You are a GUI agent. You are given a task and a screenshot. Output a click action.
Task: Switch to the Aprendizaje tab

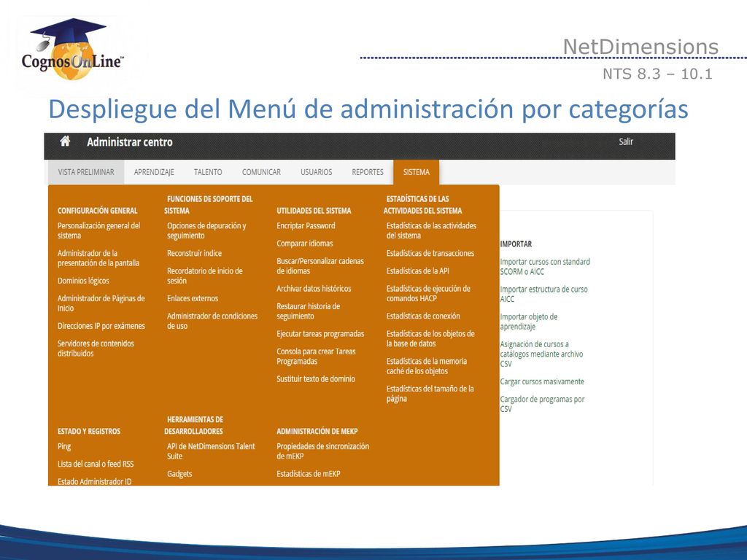[154, 172]
